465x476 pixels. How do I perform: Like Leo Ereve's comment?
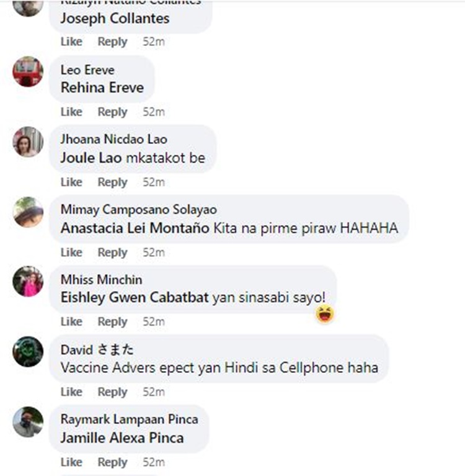[x=71, y=112]
